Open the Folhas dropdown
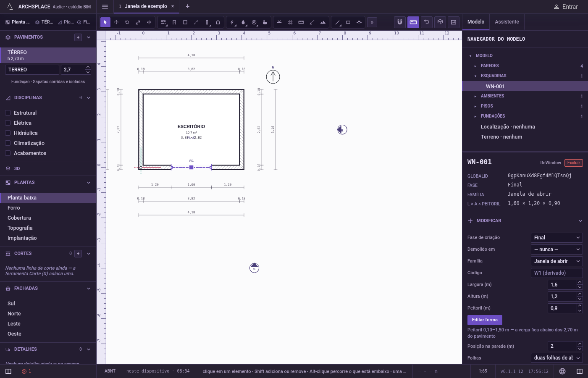 tap(557, 358)
